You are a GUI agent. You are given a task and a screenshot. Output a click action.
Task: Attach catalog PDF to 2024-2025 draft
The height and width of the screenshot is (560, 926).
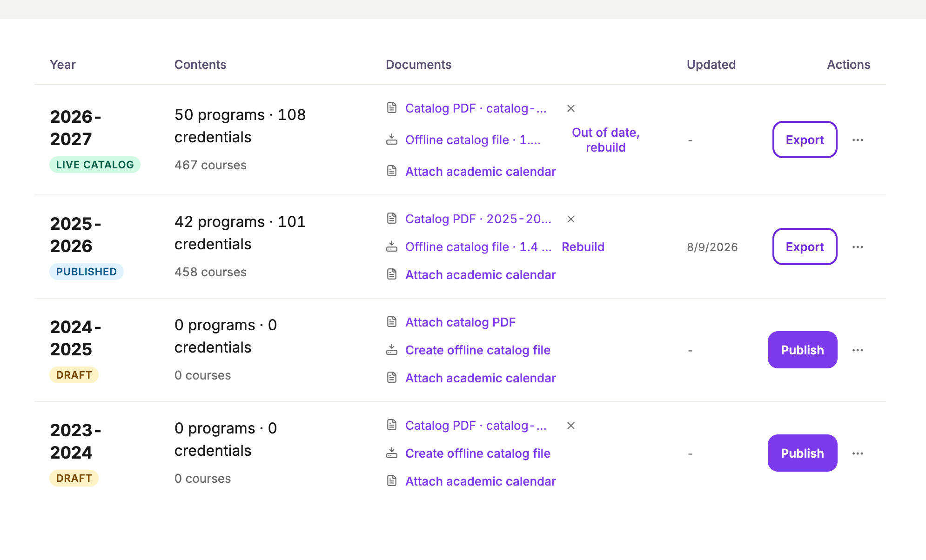(x=460, y=322)
